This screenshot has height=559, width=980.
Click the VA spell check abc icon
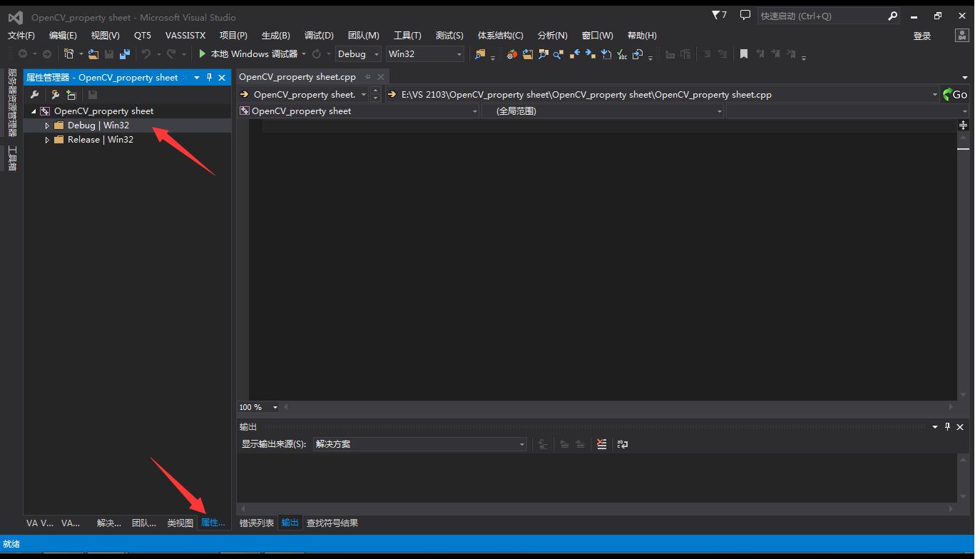(622, 53)
